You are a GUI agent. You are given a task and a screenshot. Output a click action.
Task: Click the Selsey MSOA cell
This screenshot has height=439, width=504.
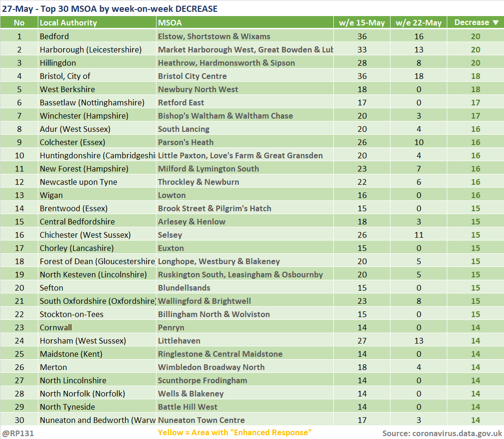pos(245,234)
